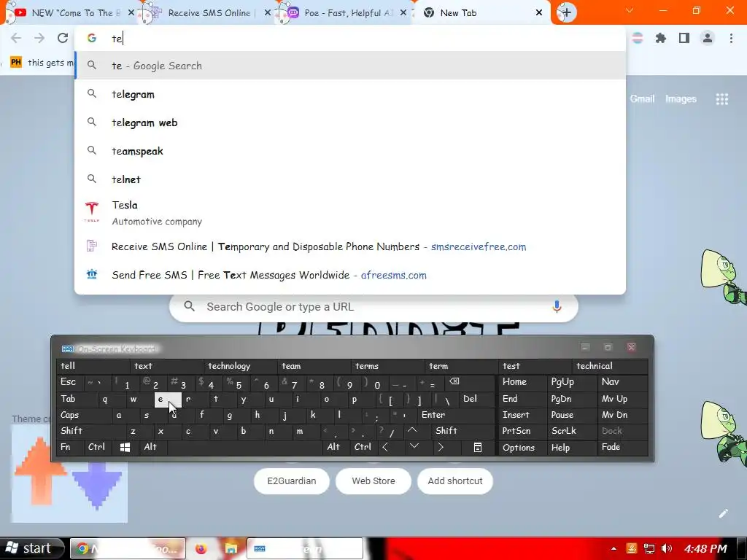Tap the context menu key on the on-screen keyboard

pos(477,447)
